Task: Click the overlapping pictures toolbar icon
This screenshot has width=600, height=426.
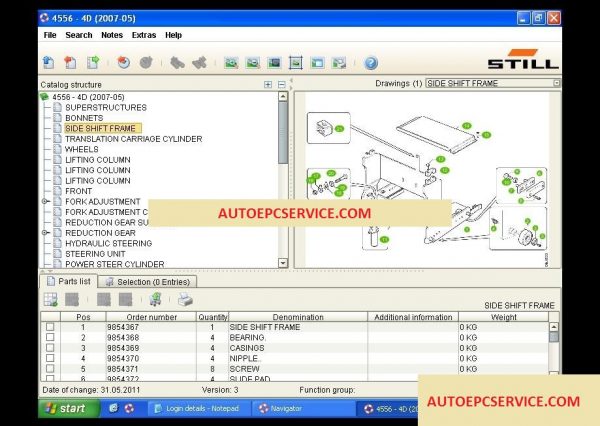Action: [339, 63]
